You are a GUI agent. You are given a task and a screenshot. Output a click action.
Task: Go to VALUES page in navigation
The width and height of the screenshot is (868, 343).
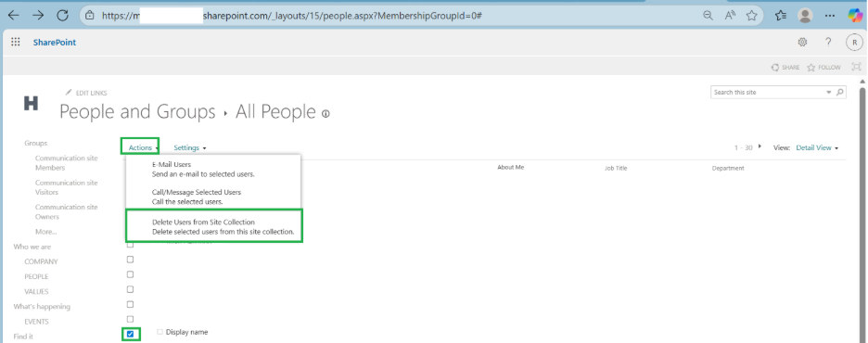click(x=36, y=291)
